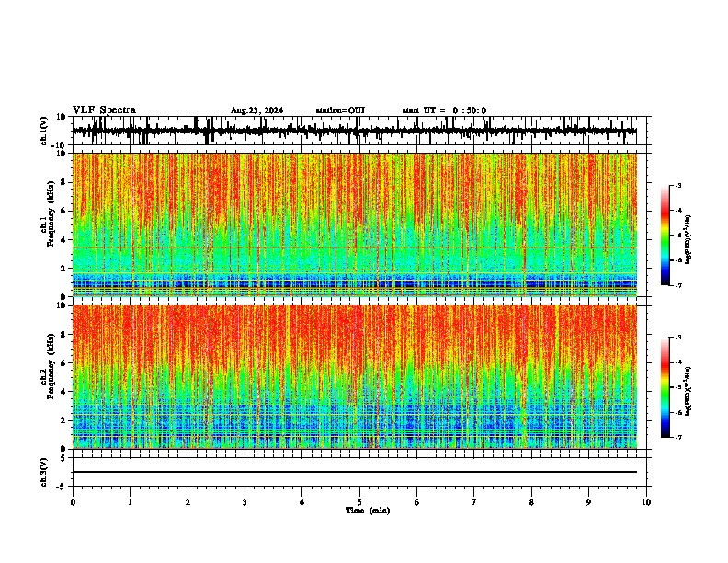The image size is (728, 563).
Task: Click the ch.2 spectrogram color scale bar
Action: tap(665, 387)
